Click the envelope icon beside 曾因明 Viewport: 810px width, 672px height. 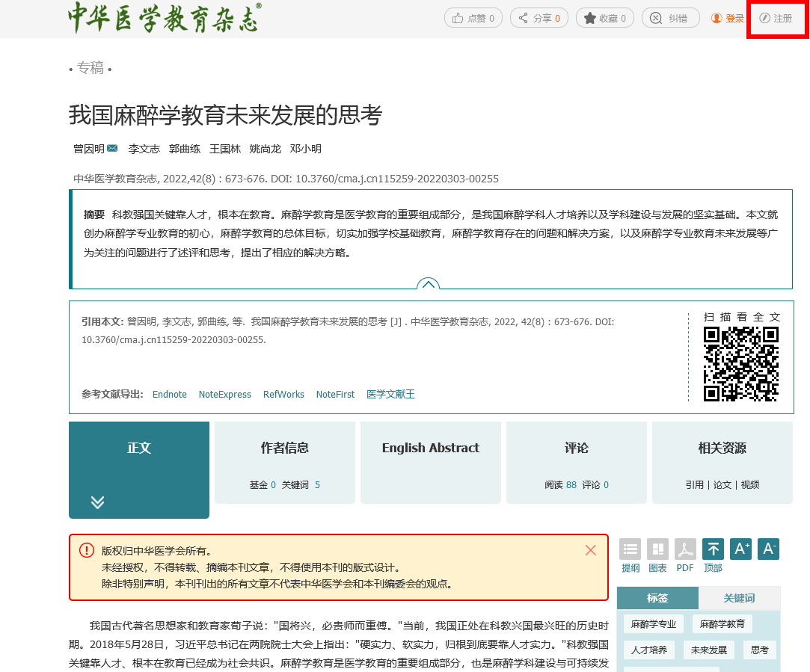coord(112,149)
